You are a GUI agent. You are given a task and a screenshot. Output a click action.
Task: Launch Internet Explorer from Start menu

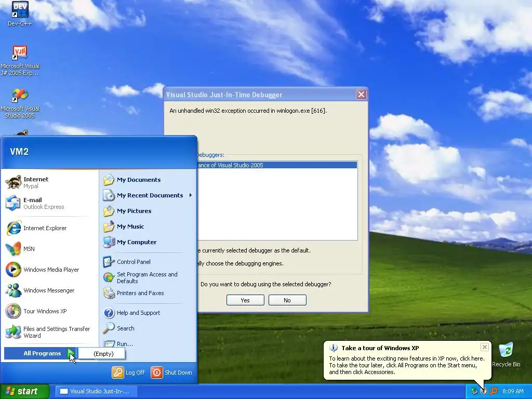click(x=36, y=228)
